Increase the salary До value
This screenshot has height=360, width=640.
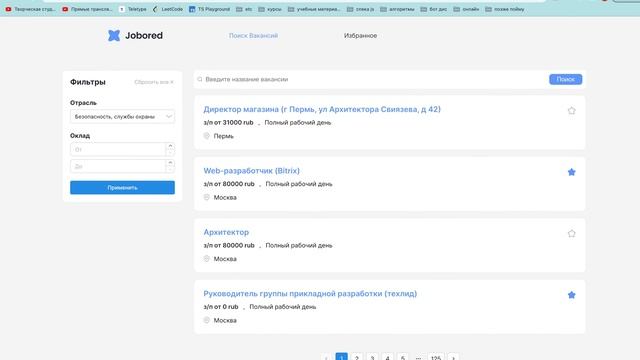click(x=170, y=162)
